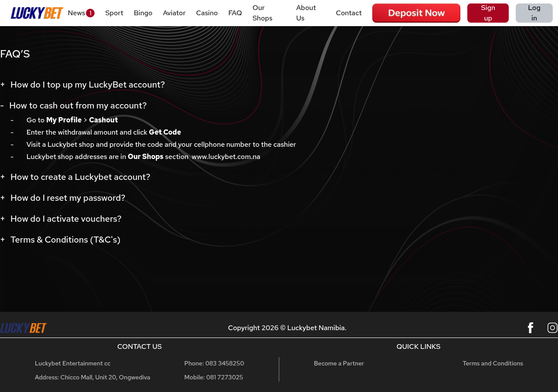
Task: Click the LuckyBet logo in header
Action: pyautogui.click(x=37, y=13)
